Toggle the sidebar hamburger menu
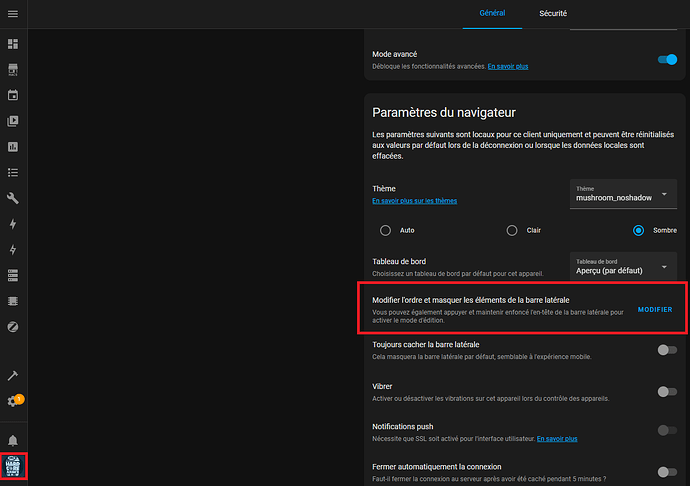Viewport: 690px width, 486px height. 13,13
